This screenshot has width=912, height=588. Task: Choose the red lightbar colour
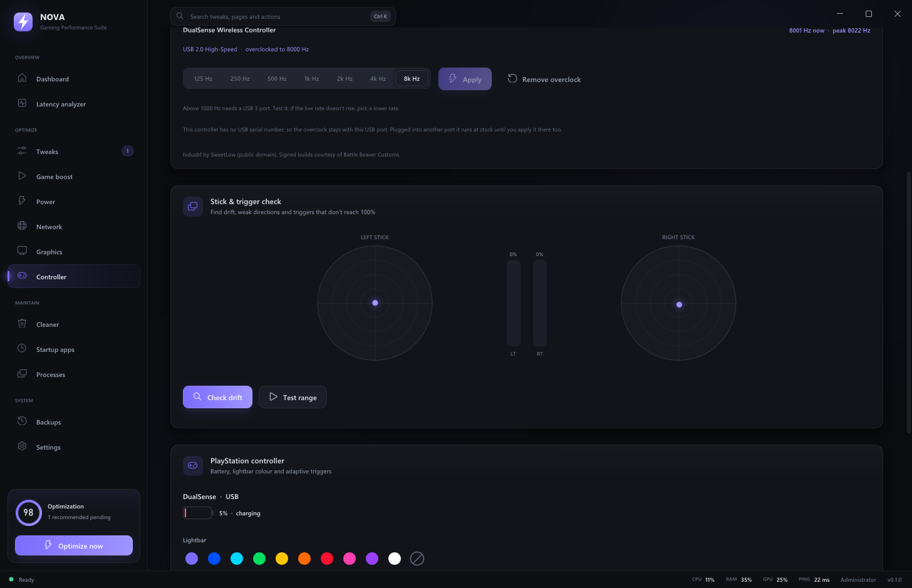(x=327, y=559)
